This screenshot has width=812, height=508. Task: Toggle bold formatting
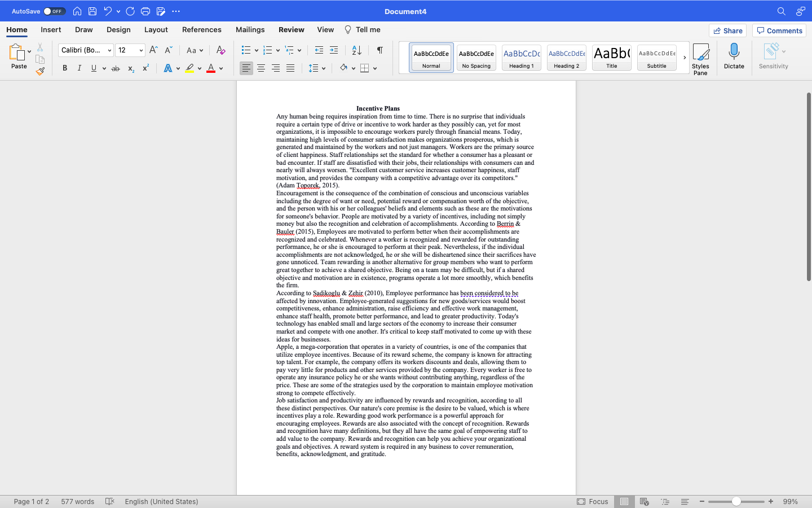(x=64, y=68)
